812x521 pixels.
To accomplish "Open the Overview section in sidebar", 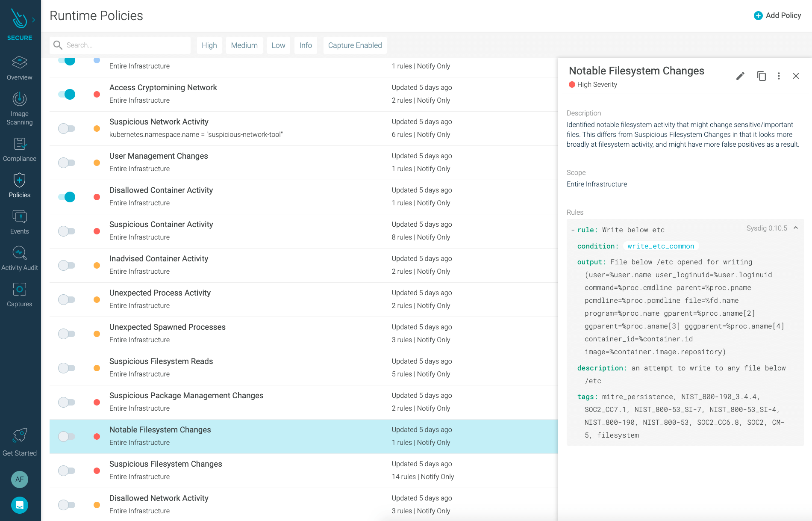I will point(19,68).
